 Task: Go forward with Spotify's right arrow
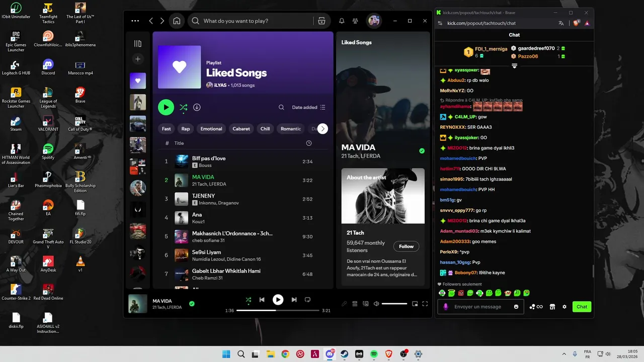[x=162, y=21]
